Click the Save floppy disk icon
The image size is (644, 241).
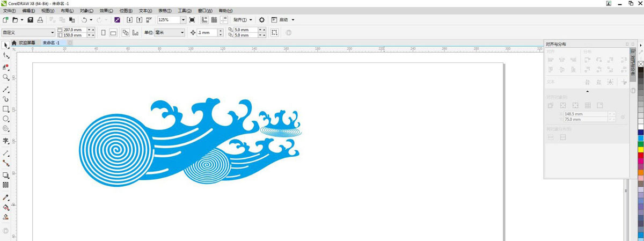(31, 20)
